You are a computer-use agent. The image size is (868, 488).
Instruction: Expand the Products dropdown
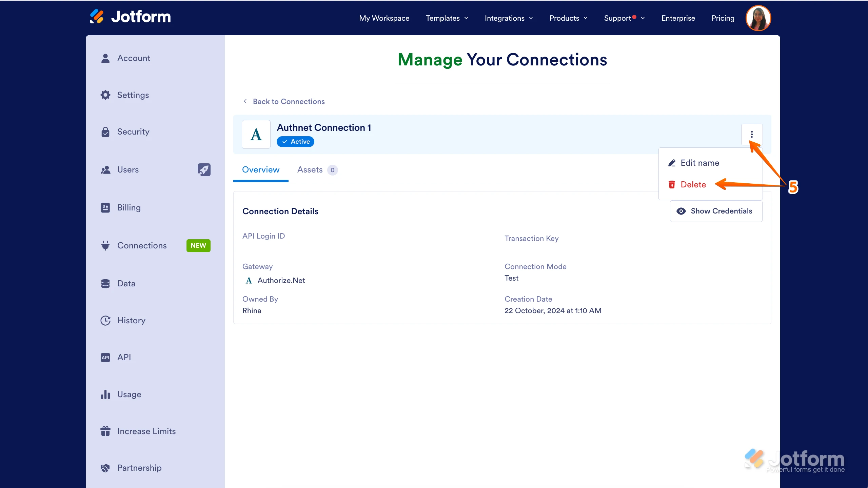click(568, 18)
